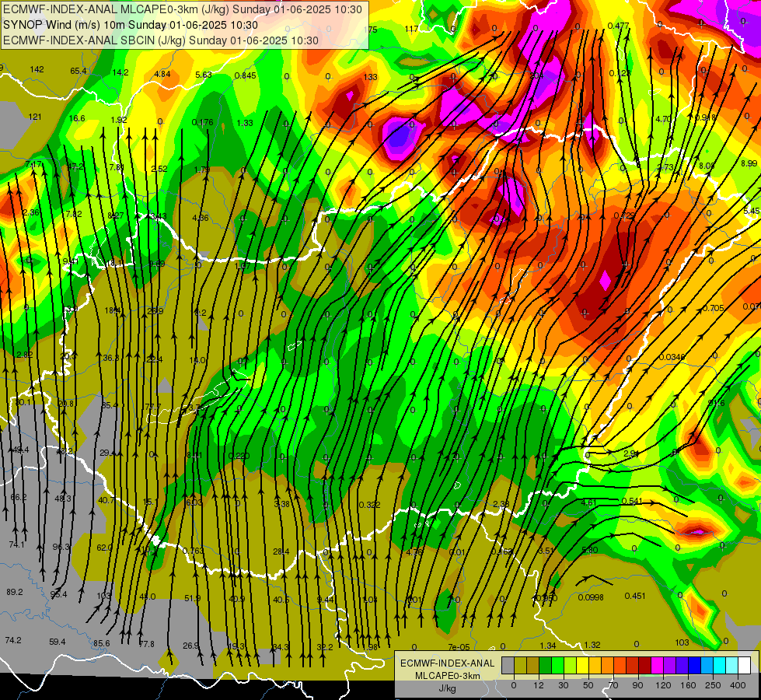The height and width of the screenshot is (700, 761).
Task: Click the map value 59.4
Action: click(58, 642)
